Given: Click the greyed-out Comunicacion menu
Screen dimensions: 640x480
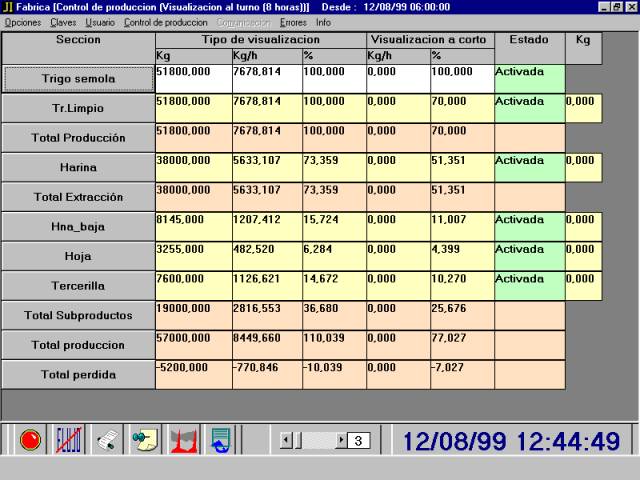Looking at the screenshot, I should pyautogui.click(x=244, y=23).
